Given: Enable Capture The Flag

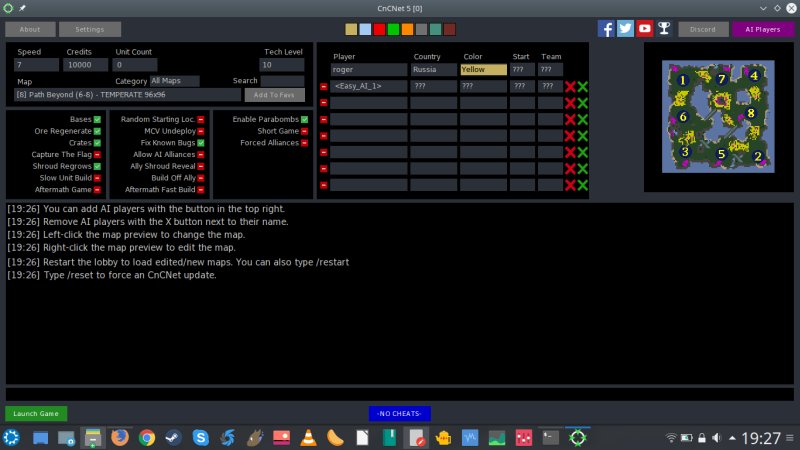Looking at the screenshot, I should click(x=97, y=155).
